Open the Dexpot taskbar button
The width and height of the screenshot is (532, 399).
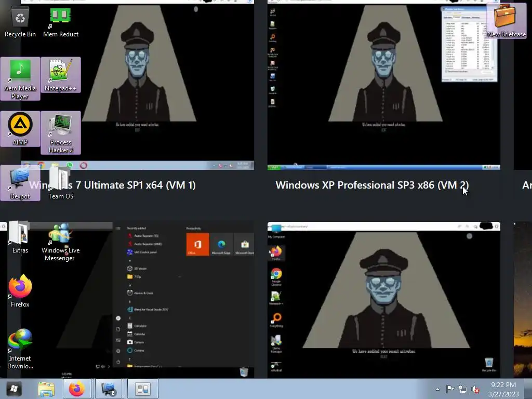coord(109,389)
